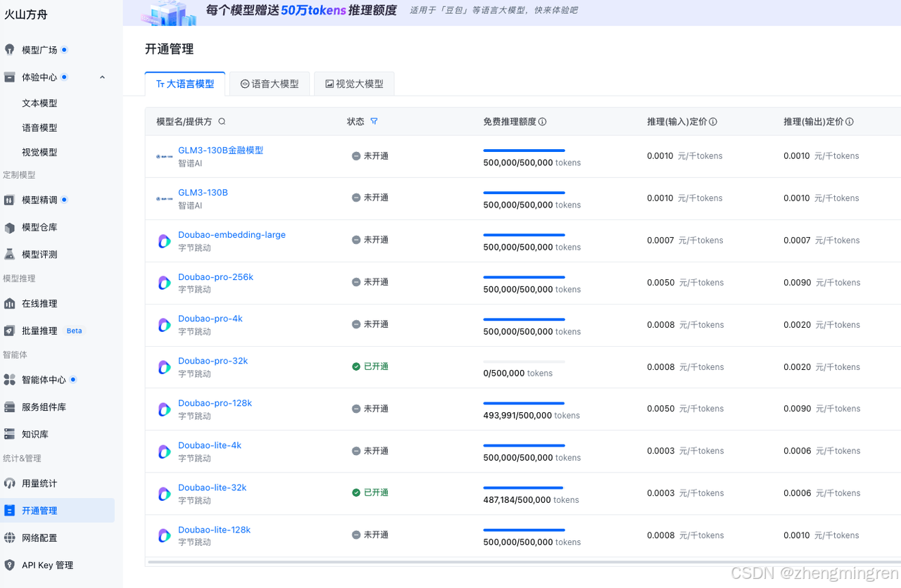Screen dimensions: 901x588
Task: Click the 0/500,000 tokens value
Action: (x=517, y=373)
